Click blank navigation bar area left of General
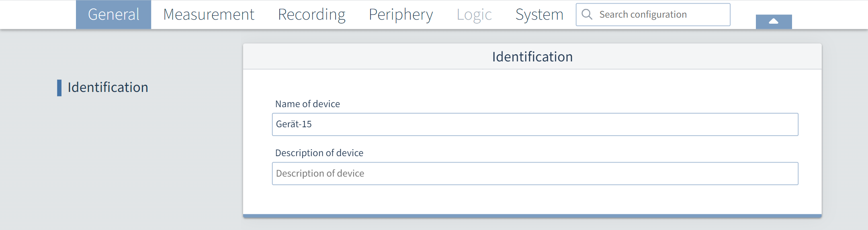The image size is (868, 230). coord(38,14)
